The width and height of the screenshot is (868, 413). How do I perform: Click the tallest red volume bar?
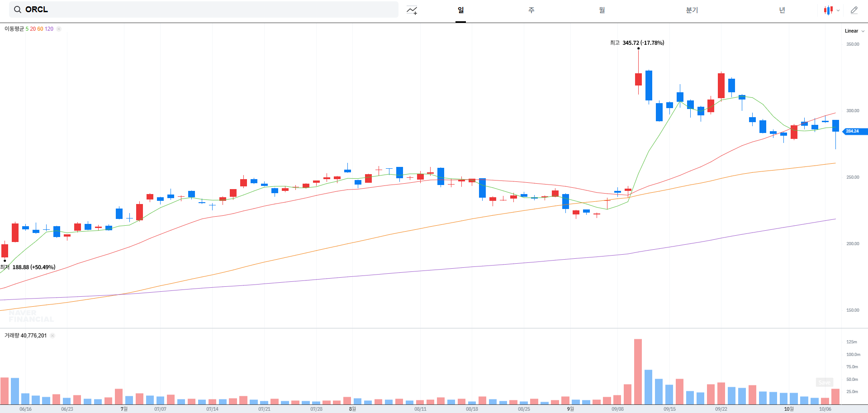[638, 371]
